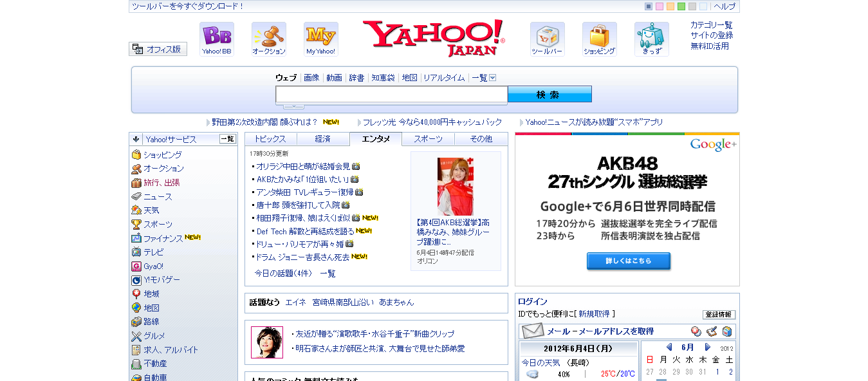The width and height of the screenshot is (868, 381).
Task: Click the 路線 train sidebar icon
Action: (x=136, y=322)
